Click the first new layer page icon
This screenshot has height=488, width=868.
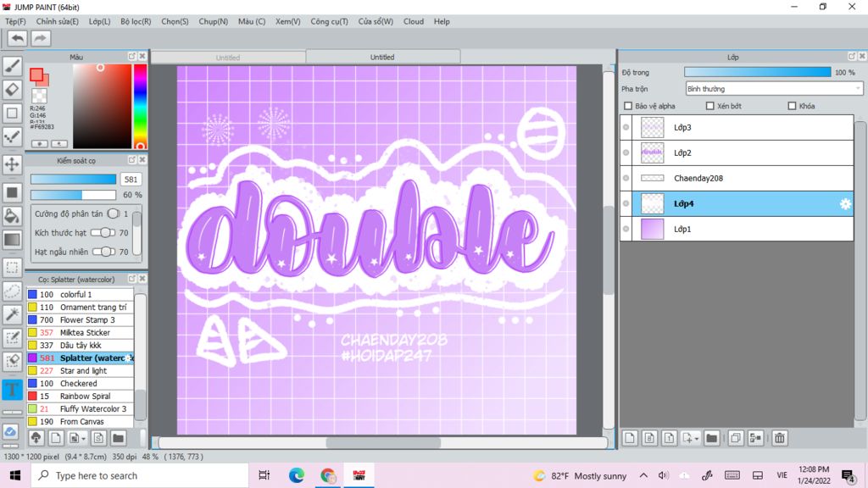pyautogui.click(x=630, y=438)
